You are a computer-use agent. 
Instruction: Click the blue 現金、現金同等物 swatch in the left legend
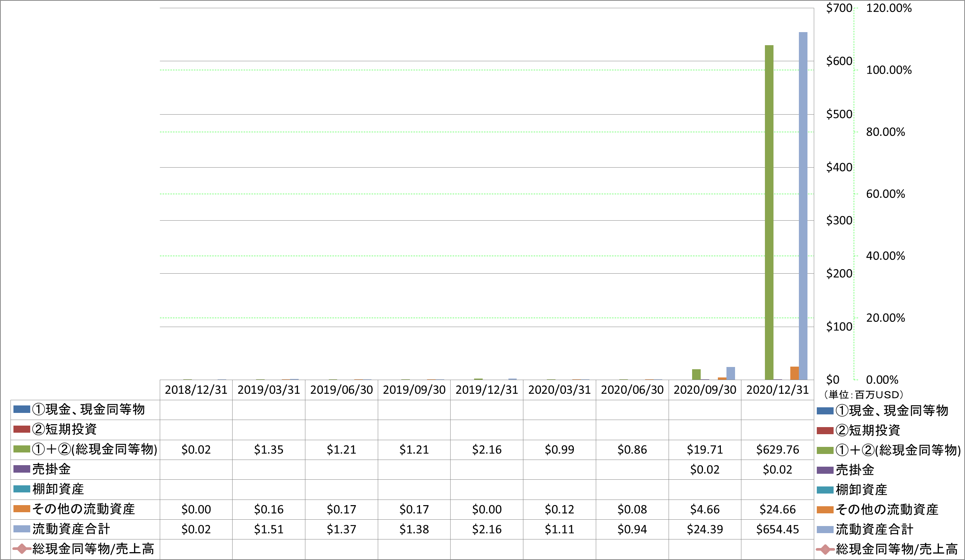point(22,409)
